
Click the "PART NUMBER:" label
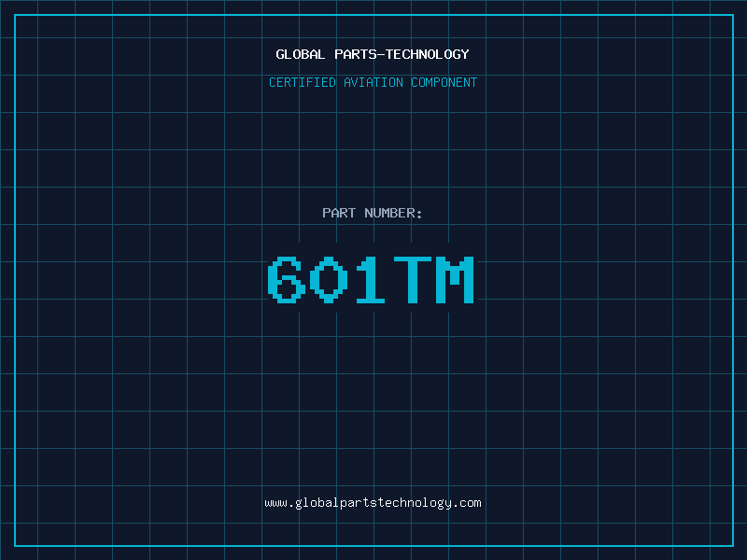(373, 213)
